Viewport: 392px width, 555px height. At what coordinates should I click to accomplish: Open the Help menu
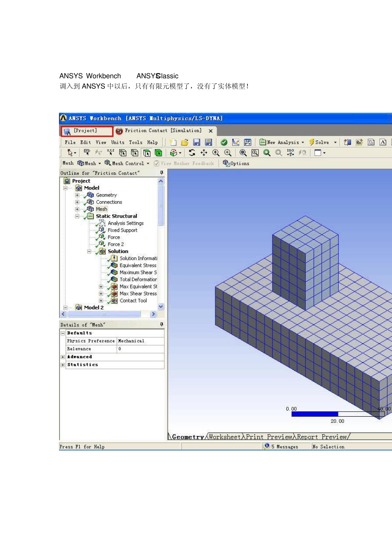pos(152,142)
